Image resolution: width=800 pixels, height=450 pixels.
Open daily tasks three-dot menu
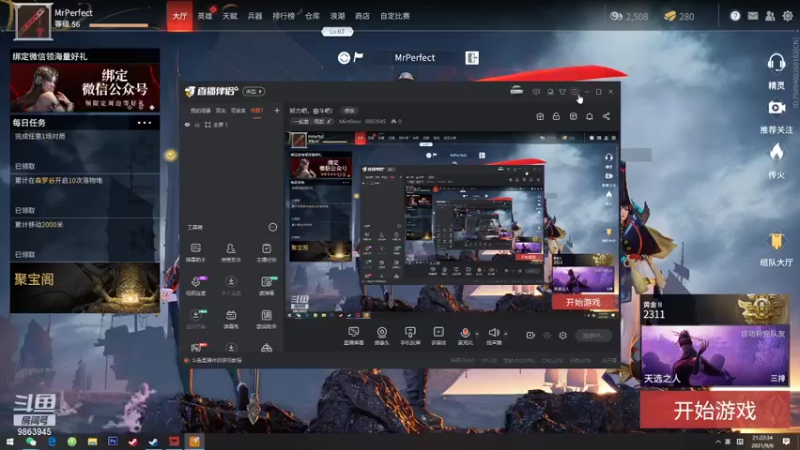[x=144, y=123]
